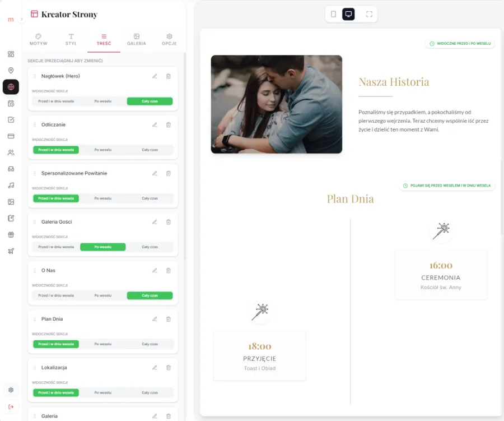The width and height of the screenshot is (504, 421).
Task: Select the music note icon in sidebar
Action: click(10, 185)
